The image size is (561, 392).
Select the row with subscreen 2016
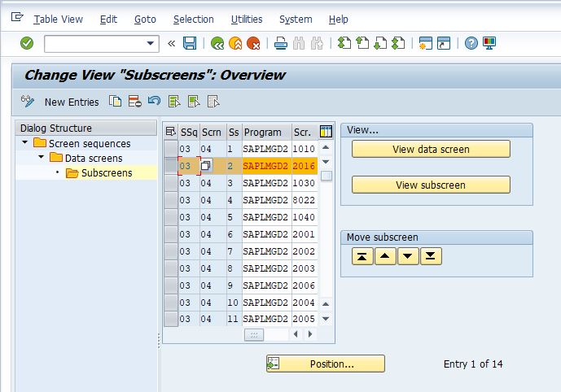click(171, 166)
